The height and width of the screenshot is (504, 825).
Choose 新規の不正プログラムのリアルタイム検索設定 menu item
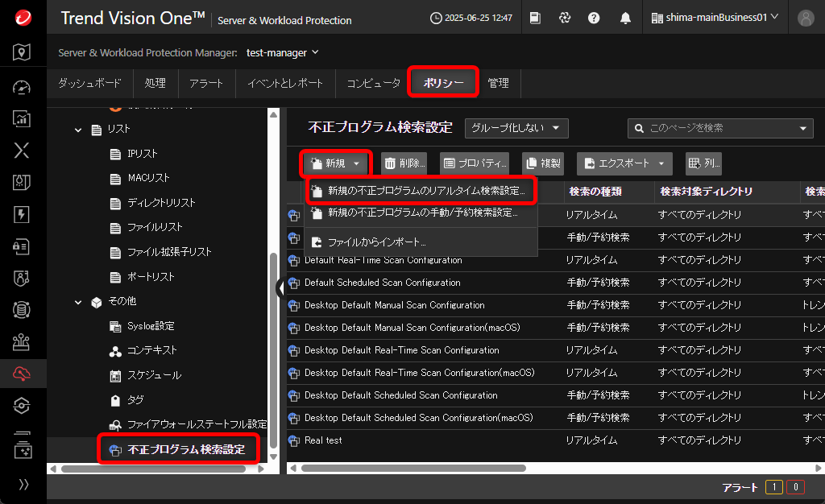click(421, 191)
